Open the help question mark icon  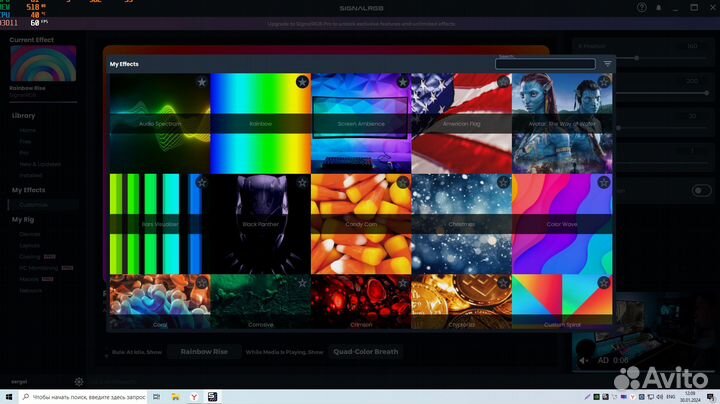coord(641,7)
